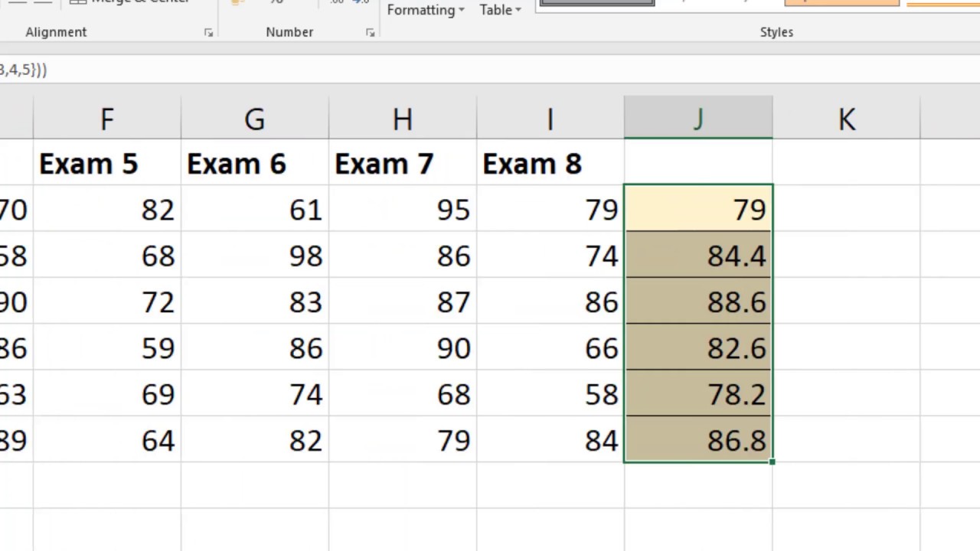The width and height of the screenshot is (980, 551).
Task: Select column F header
Action: coord(107,119)
